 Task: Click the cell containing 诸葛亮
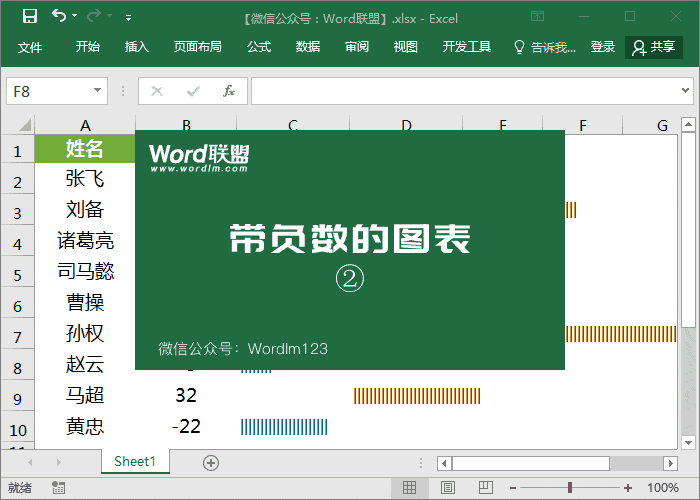[85, 240]
